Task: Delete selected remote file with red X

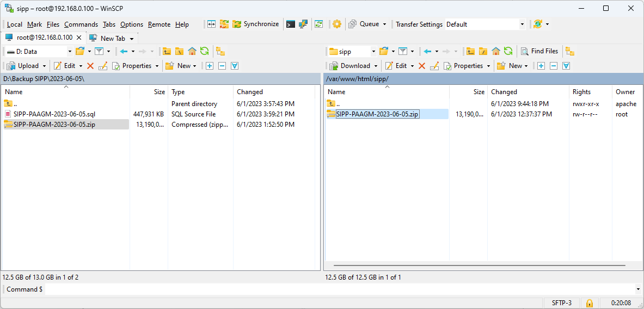Action: (x=422, y=66)
